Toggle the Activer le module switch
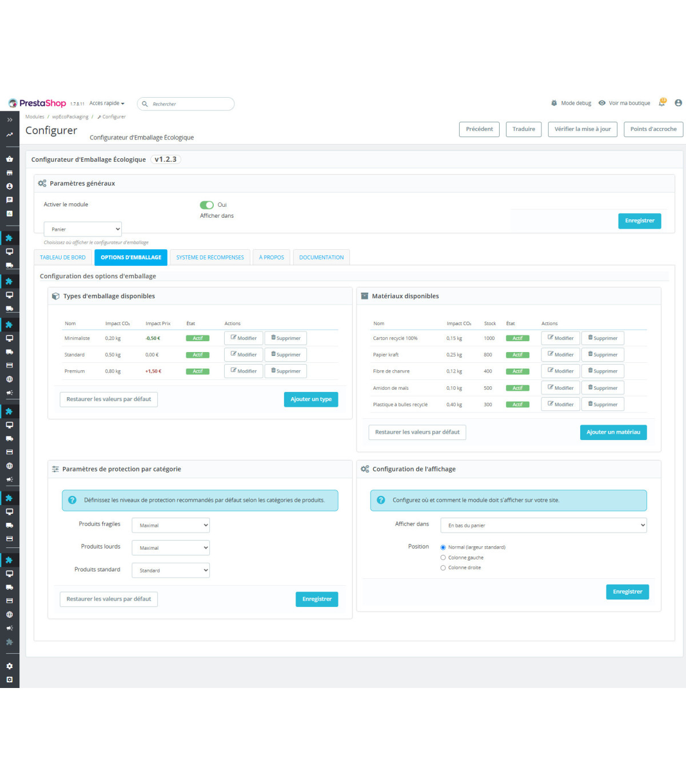The width and height of the screenshot is (686, 784). 206,205
